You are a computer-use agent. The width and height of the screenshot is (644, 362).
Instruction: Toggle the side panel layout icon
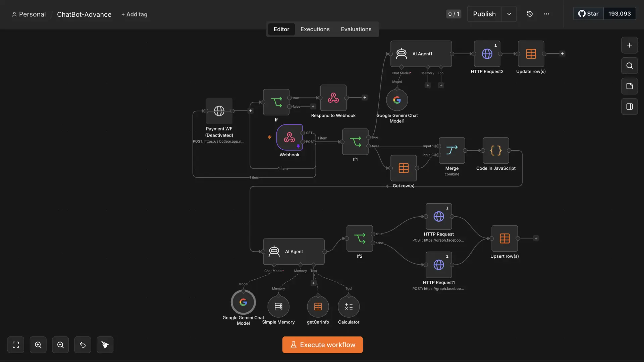629,107
